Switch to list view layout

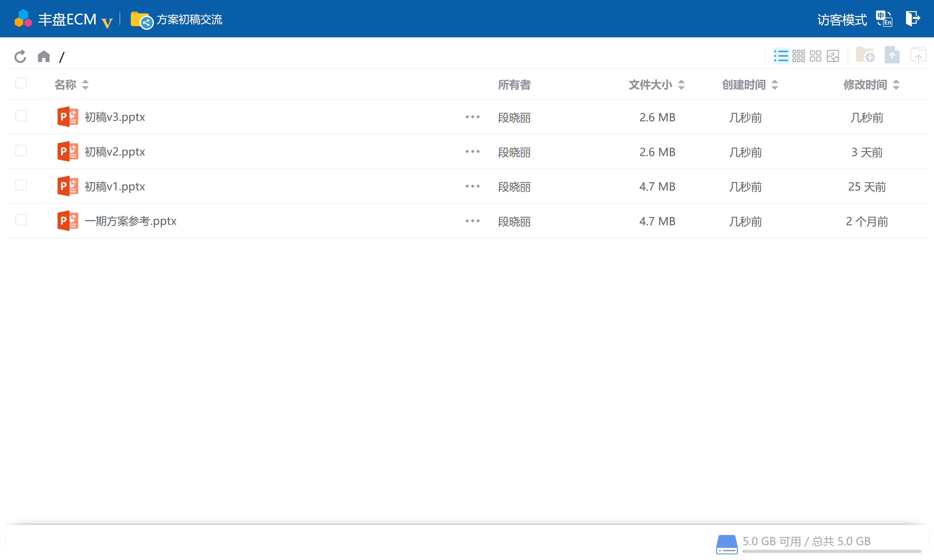click(x=781, y=56)
